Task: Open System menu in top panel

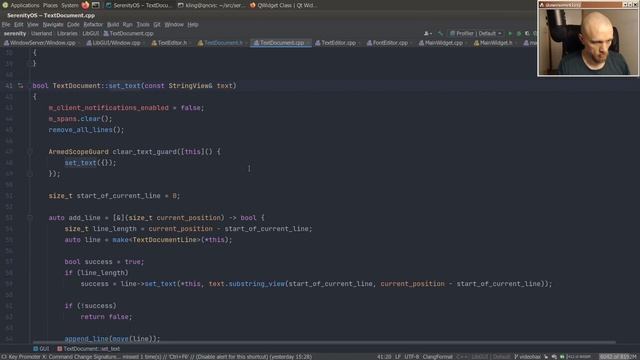Action: click(x=70, y=5)
